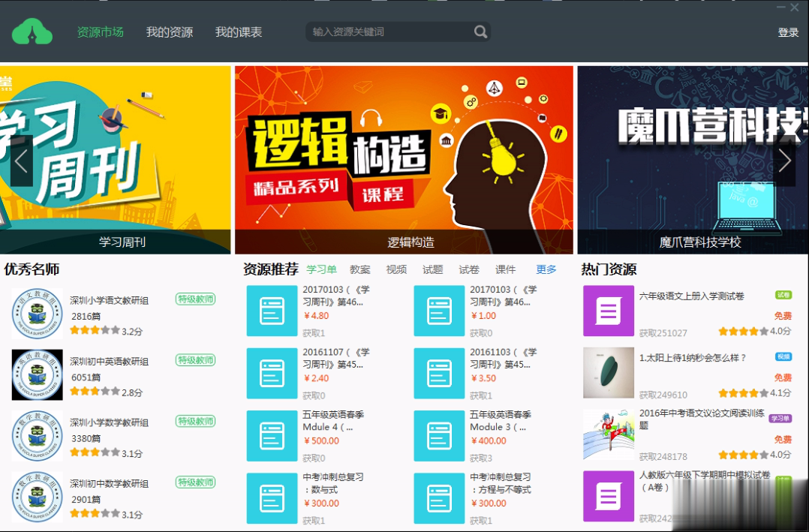Screen dimensions: 809x532
Task: Click document icon for 中考冲刺总复习 方程与不等式
Action: click(x=439, y=497)
